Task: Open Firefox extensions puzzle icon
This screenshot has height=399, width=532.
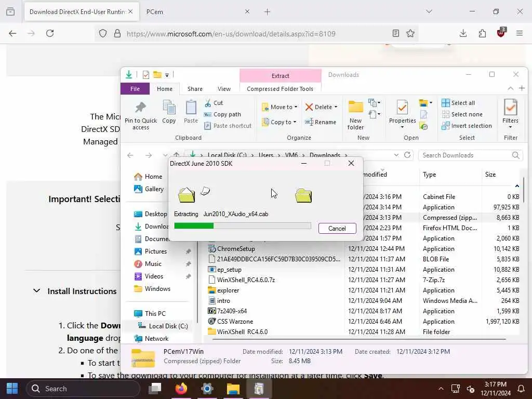Action: [x=482, y=33]
